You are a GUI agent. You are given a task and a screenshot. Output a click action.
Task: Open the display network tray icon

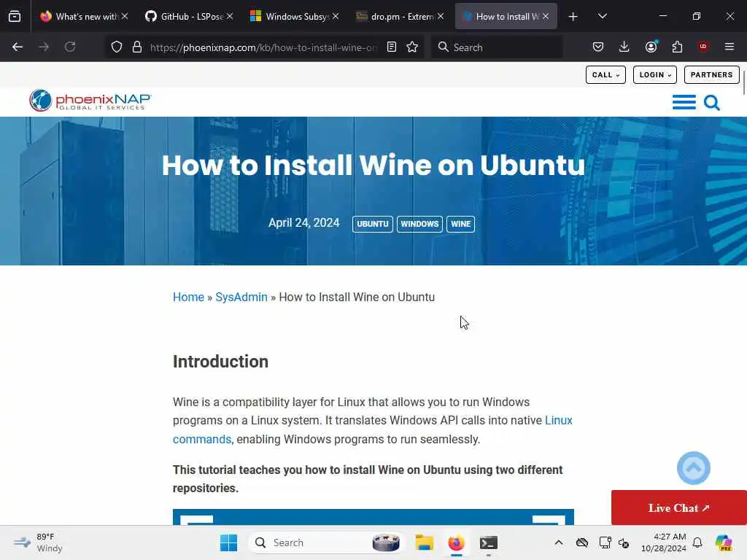pos(605,542)
